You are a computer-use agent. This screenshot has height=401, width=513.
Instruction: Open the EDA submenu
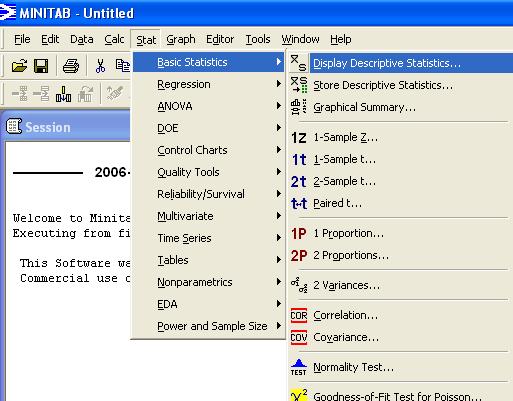[x=208, y=304]
